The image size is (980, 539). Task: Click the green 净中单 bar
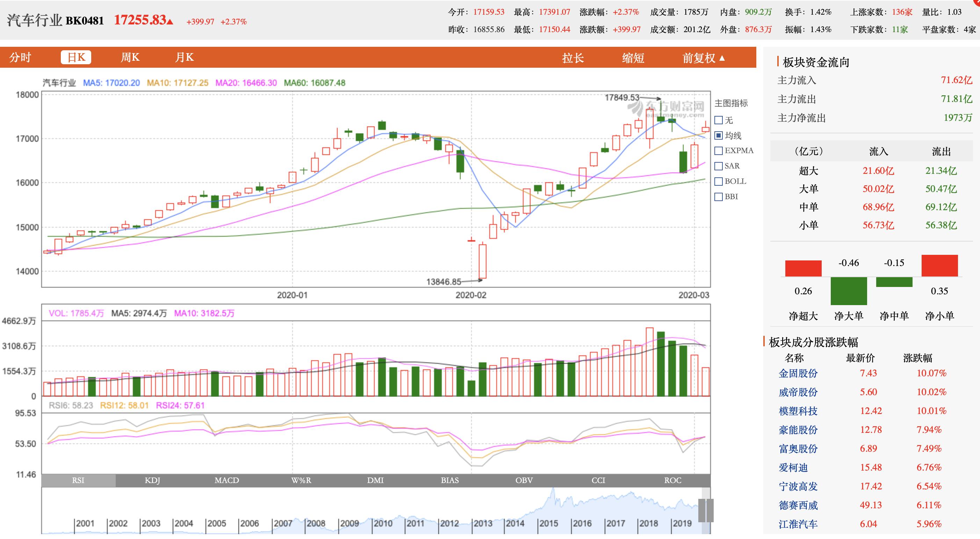tap(894, 282)
